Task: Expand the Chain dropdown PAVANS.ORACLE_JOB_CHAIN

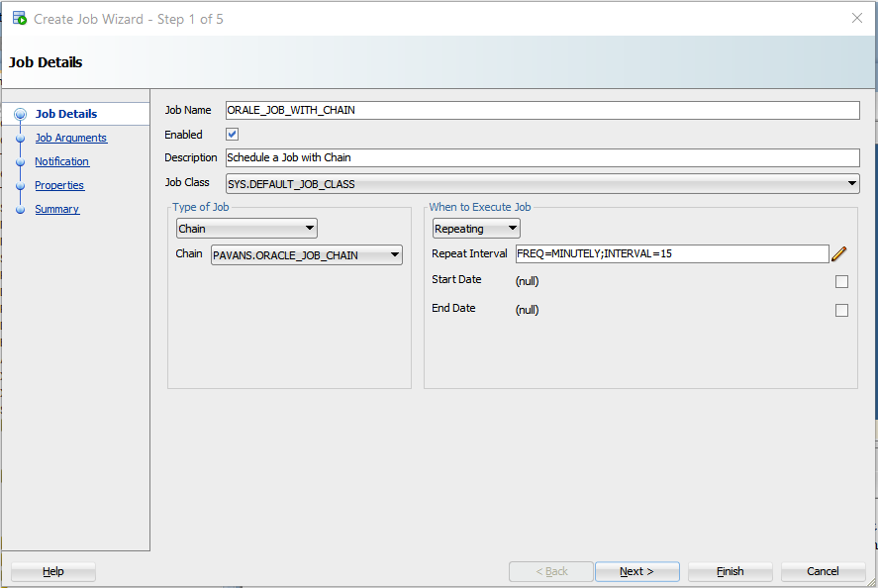Action: [x=306, y=255]
